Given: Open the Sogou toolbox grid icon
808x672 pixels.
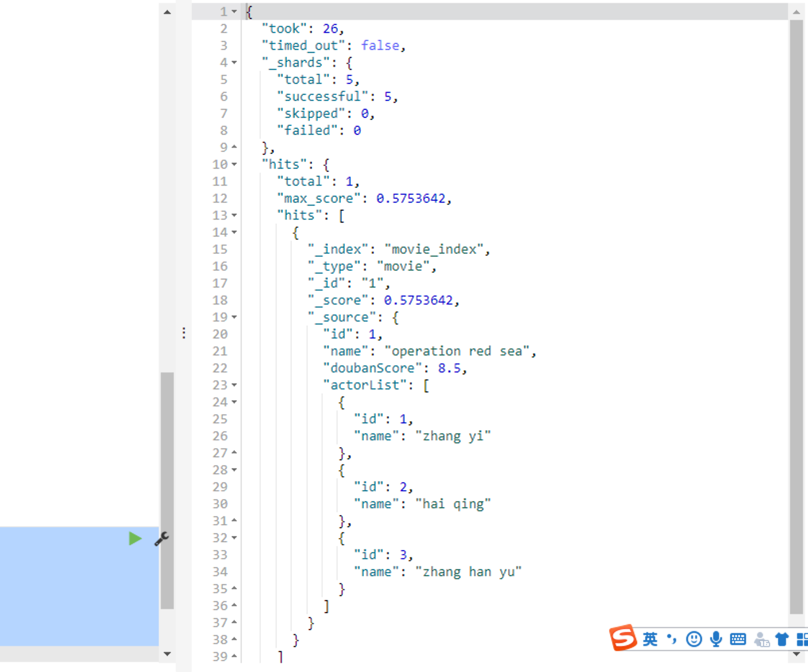Looking at the screenshot, I should [802, 639].
